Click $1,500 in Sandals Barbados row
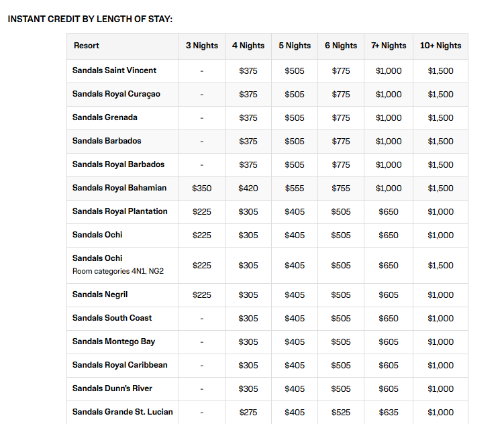 [440, 142]
